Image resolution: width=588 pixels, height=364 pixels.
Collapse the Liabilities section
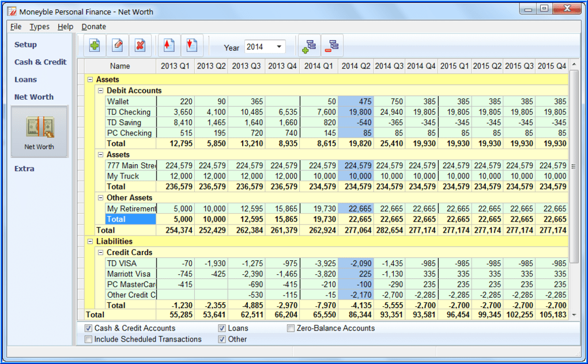[91, 241]
